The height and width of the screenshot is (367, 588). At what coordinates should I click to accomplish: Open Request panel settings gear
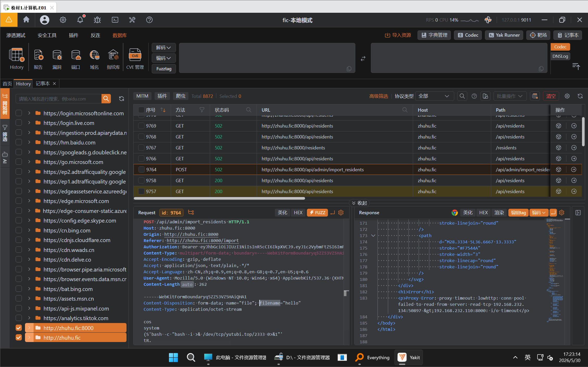pos(341,213)
